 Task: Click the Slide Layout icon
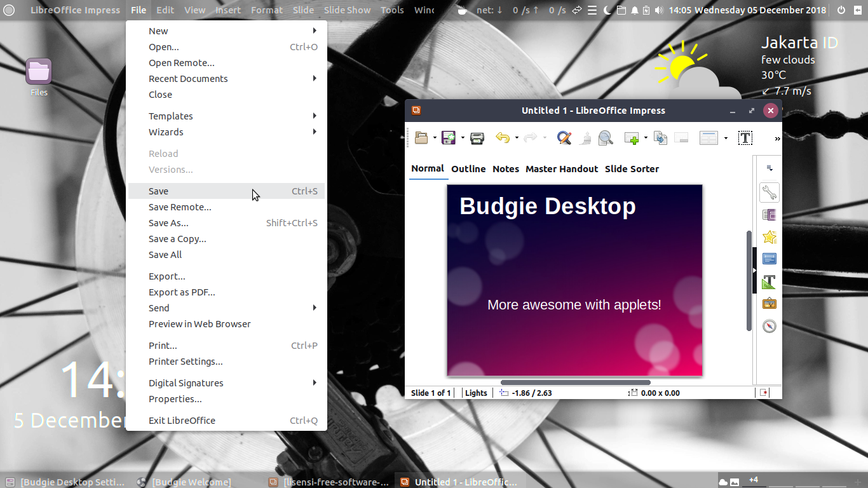click(709, 138)
